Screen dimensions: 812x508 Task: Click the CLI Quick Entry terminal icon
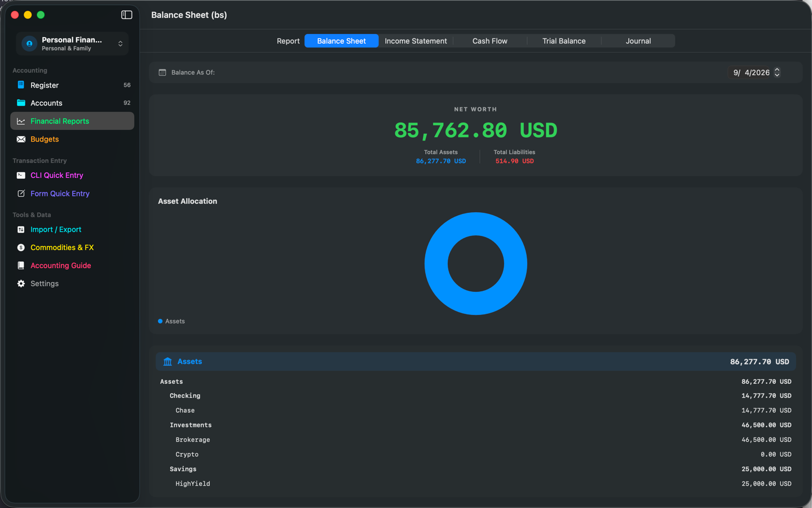click(21, 175)
